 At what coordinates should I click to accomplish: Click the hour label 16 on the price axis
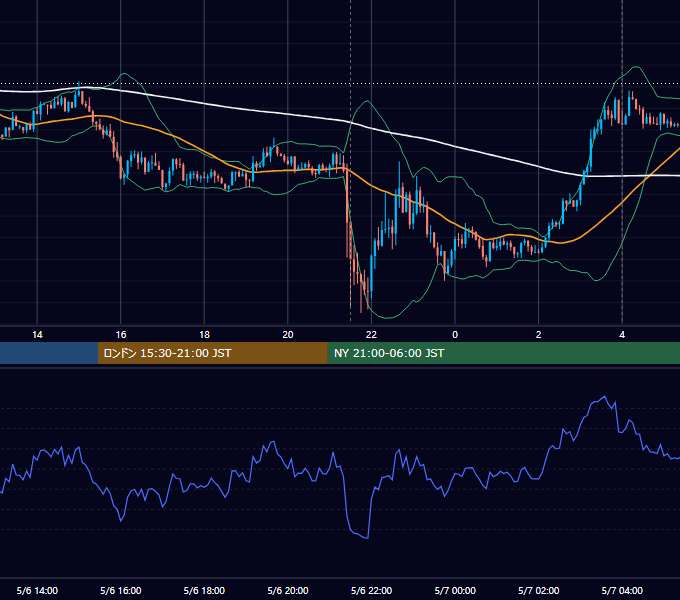121,335
